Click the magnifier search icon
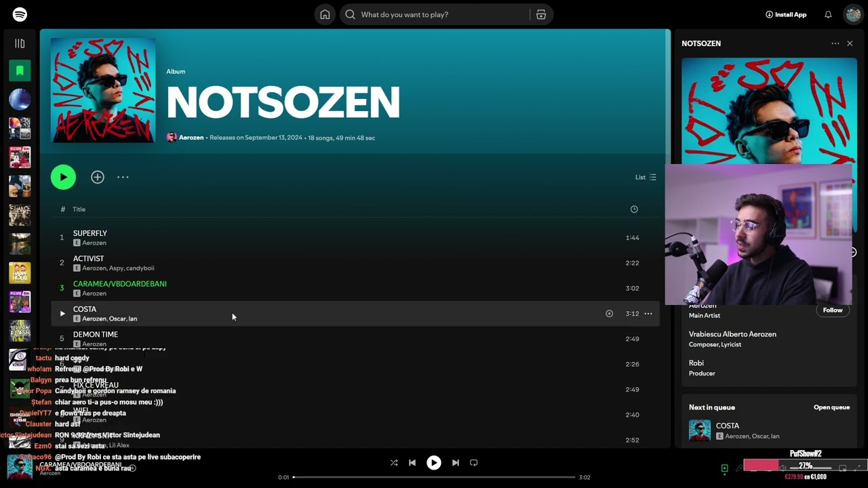 coord(351,14)
